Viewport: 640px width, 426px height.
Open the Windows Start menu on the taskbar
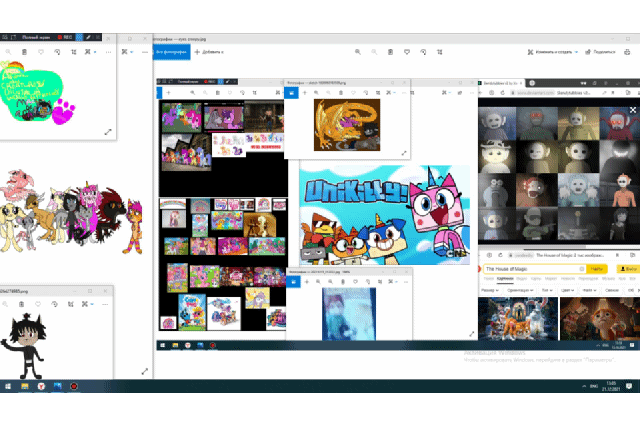[8, 385]
